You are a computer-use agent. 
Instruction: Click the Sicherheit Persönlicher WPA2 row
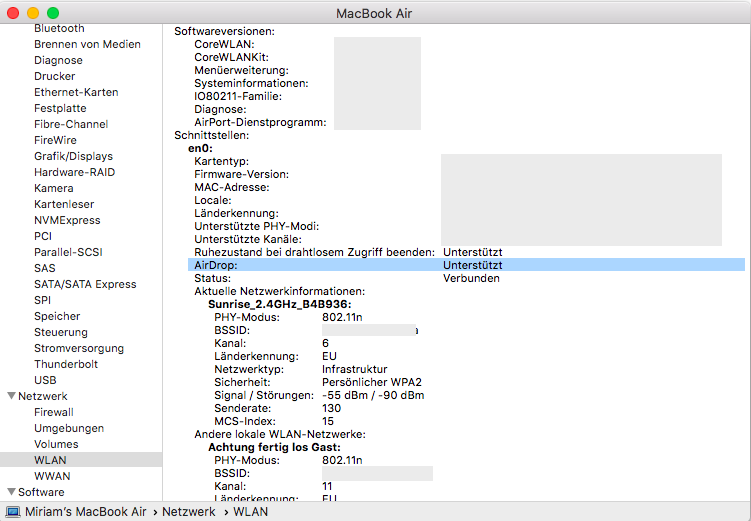click(318, 382)
